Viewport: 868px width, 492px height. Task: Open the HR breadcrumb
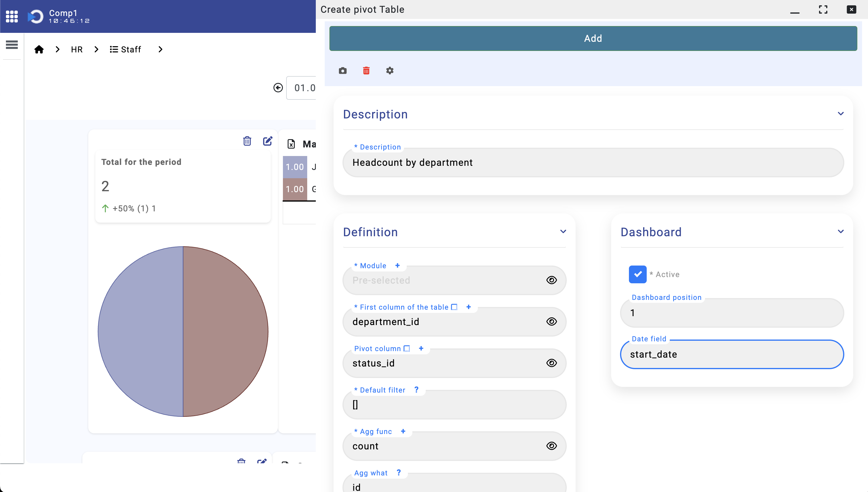[77, 50]
